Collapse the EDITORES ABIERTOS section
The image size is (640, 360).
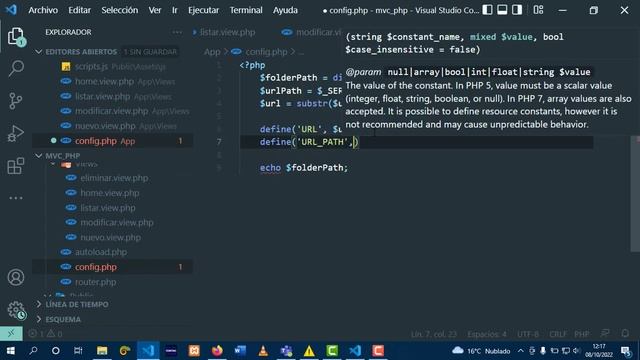(39, 52)
